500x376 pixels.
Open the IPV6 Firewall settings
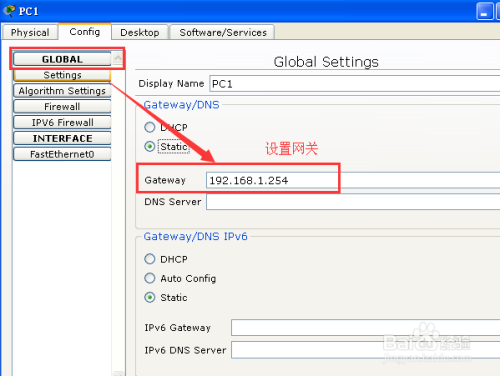62,122
